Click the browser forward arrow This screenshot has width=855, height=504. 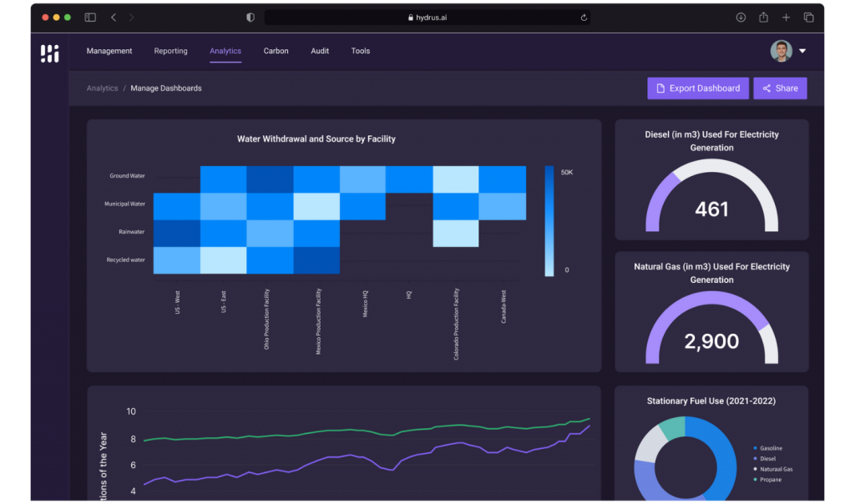(x=132, y=18)
